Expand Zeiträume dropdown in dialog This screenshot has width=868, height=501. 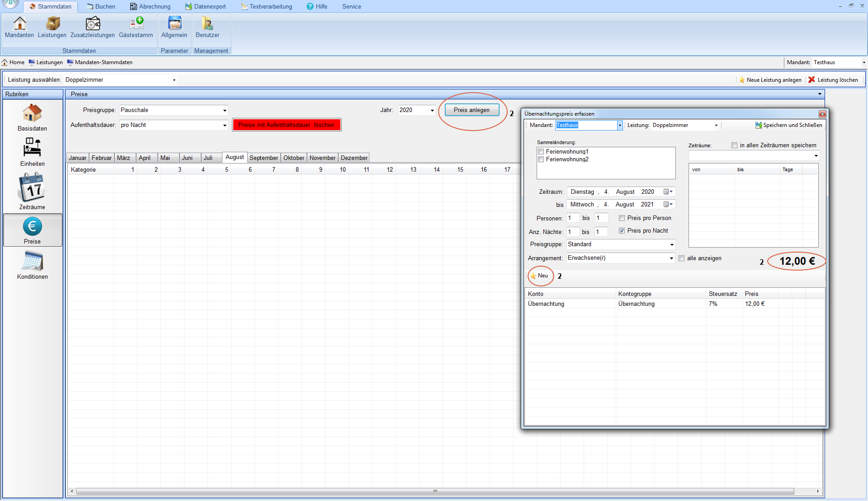tap(816, 156)
